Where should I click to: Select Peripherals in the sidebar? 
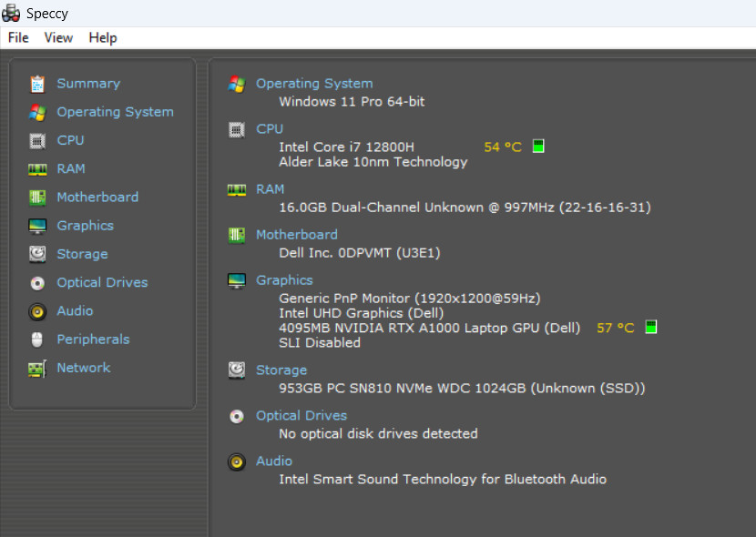pyautogui.click(x=93, y=339)
